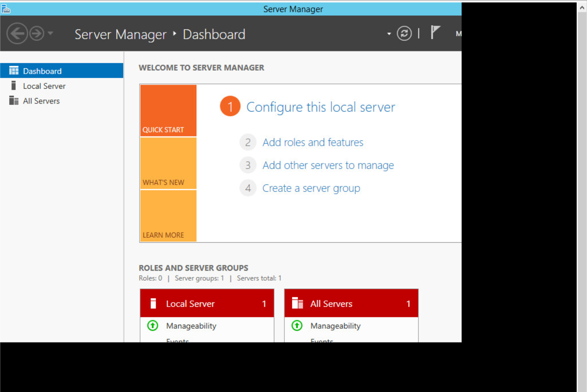
Task: Click the back navigation arrow
Action: click(17, 33)
